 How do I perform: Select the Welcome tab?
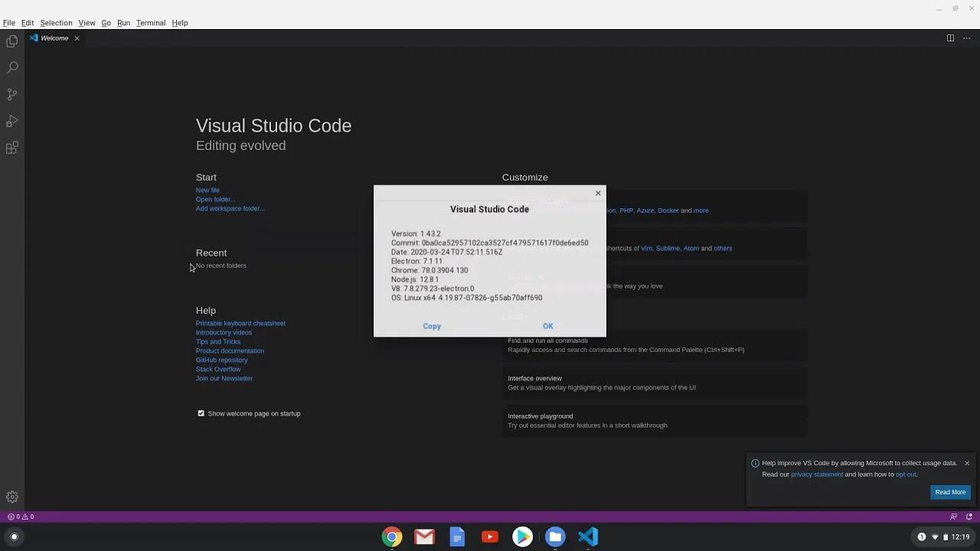[52, 37]
